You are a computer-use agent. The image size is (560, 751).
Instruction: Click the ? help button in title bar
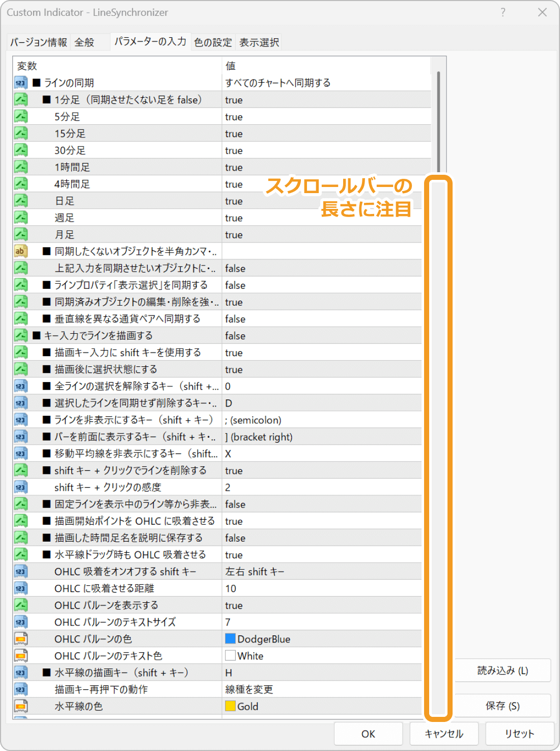[x=503, y=12]
